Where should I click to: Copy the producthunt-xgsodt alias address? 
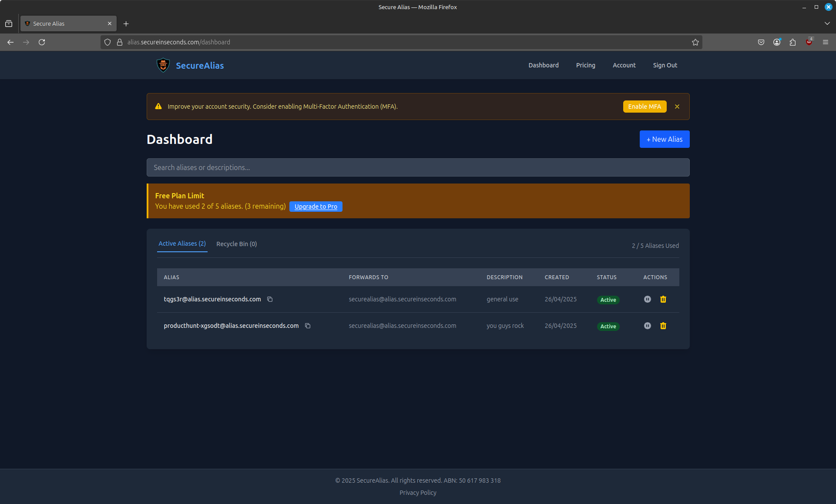(308, 326)
